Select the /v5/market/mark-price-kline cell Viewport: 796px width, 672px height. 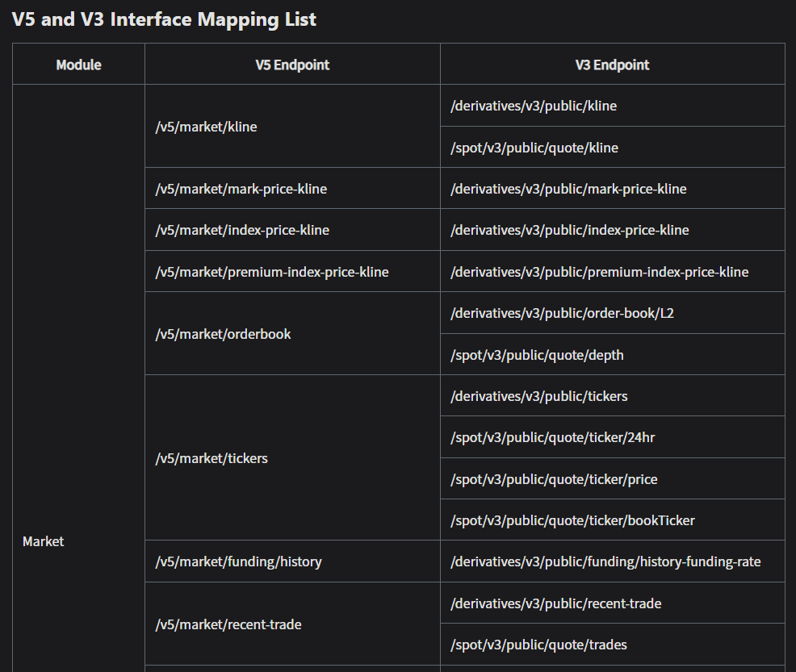pyautogui.click(x=241, y=189)
